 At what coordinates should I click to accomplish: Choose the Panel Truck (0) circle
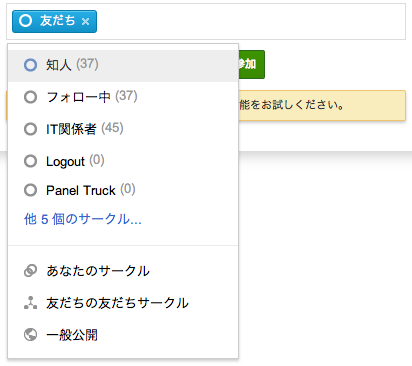click(123, 190)
